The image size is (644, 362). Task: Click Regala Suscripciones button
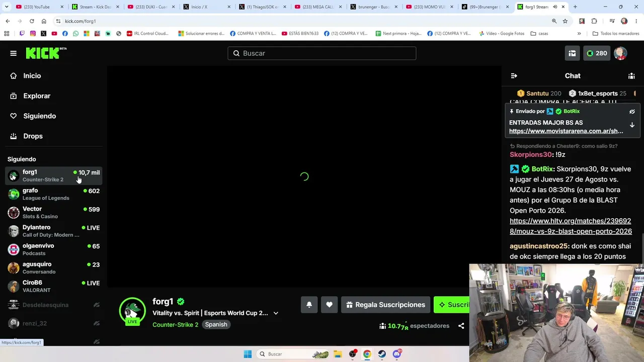[x=386, y=305]
